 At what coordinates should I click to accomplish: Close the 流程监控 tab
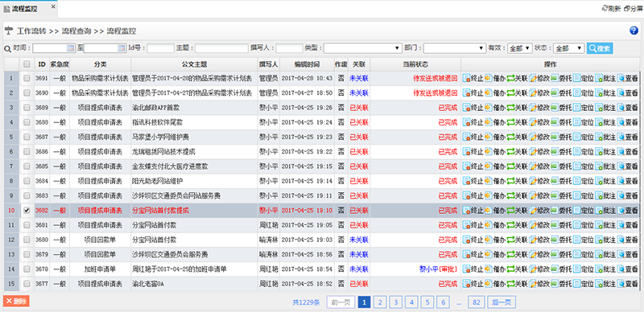point(53,6)
